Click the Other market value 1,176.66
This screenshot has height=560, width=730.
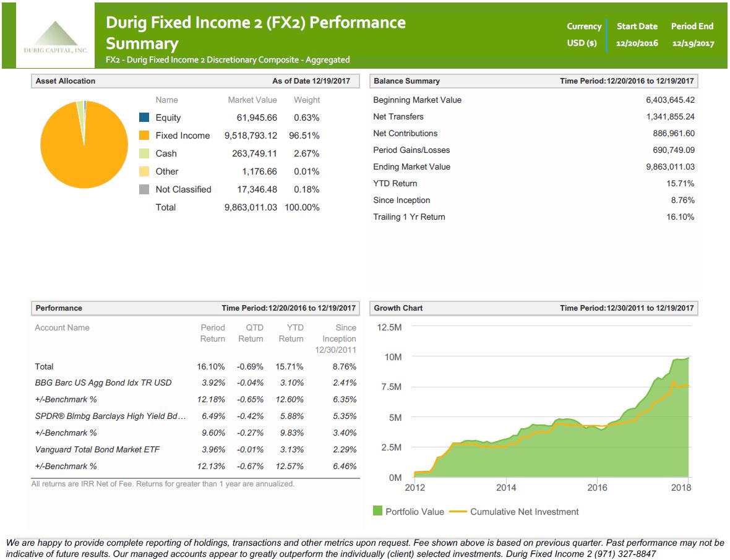tap(259, 171)
